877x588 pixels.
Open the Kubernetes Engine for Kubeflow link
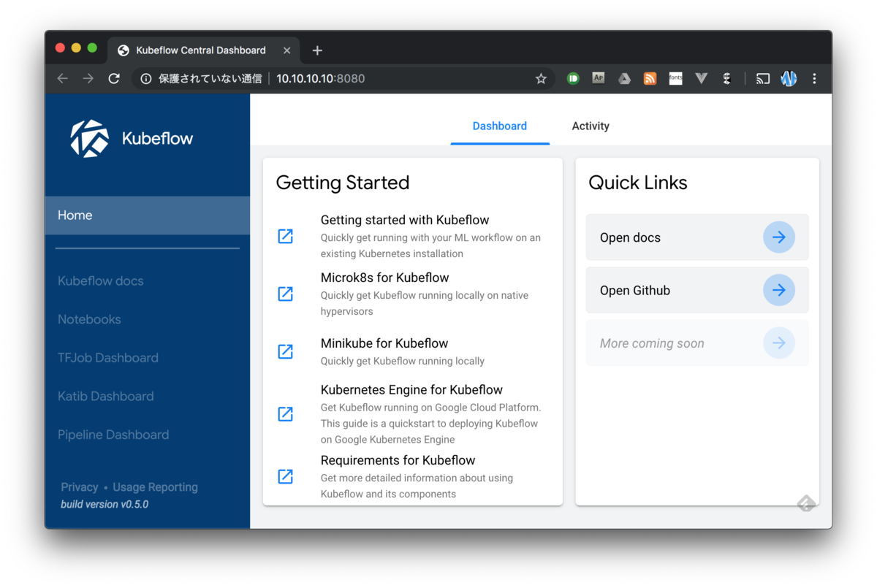tap(411, 390)
